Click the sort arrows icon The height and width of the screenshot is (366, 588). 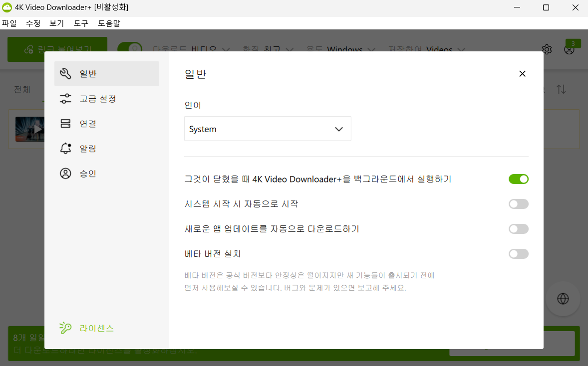pos(561,90)
